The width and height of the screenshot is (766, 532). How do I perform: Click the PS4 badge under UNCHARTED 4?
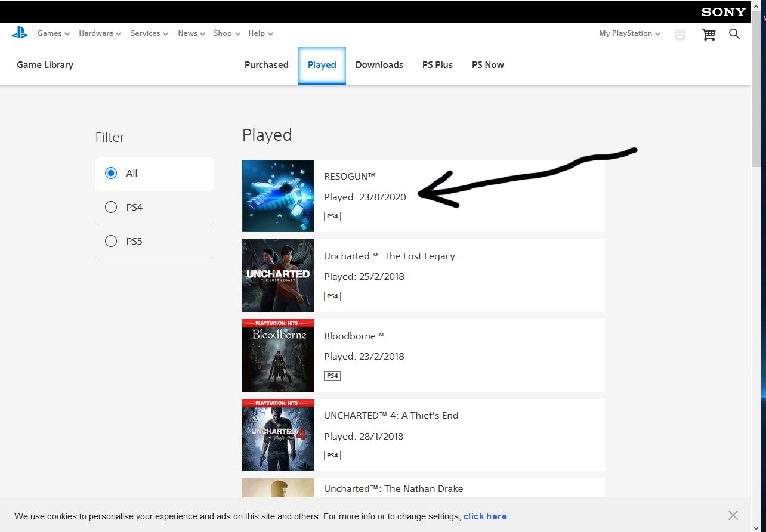click(x=332, y=456)
